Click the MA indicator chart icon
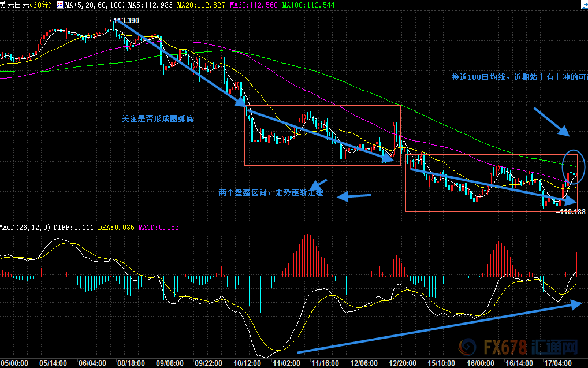 (x=59, y=5)
